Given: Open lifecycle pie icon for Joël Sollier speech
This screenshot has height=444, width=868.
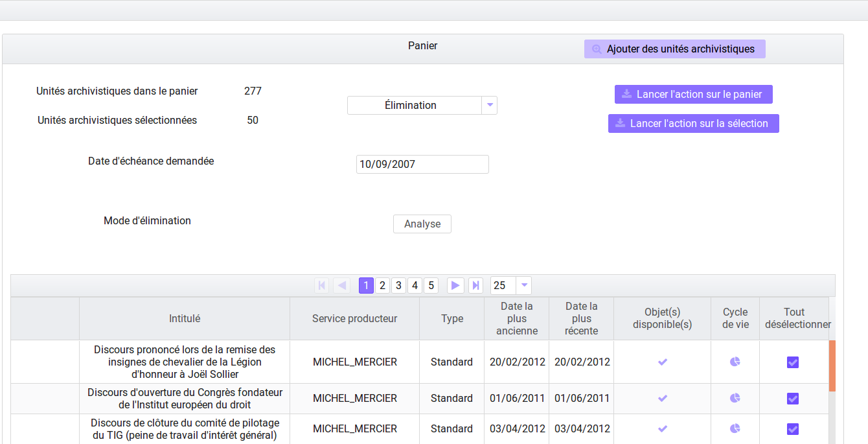Looking at the screenshot, I should [x=735, y=362].
